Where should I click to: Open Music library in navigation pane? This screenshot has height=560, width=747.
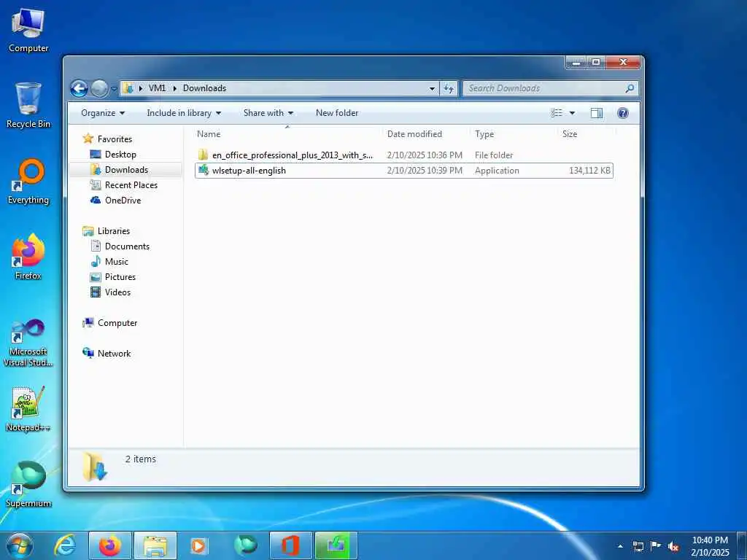116,262
